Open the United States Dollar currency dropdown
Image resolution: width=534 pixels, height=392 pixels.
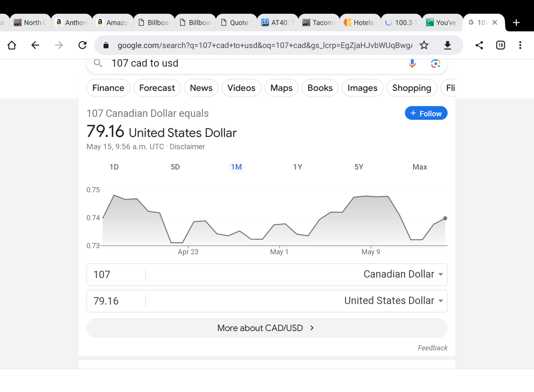tap(393, 301)
